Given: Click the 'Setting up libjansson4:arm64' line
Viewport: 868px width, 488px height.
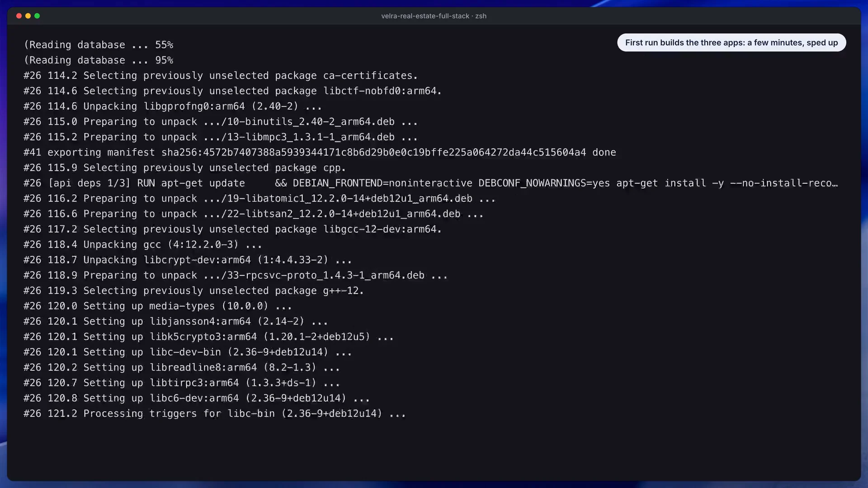Looking at the screenshot, I should [175, 321].
